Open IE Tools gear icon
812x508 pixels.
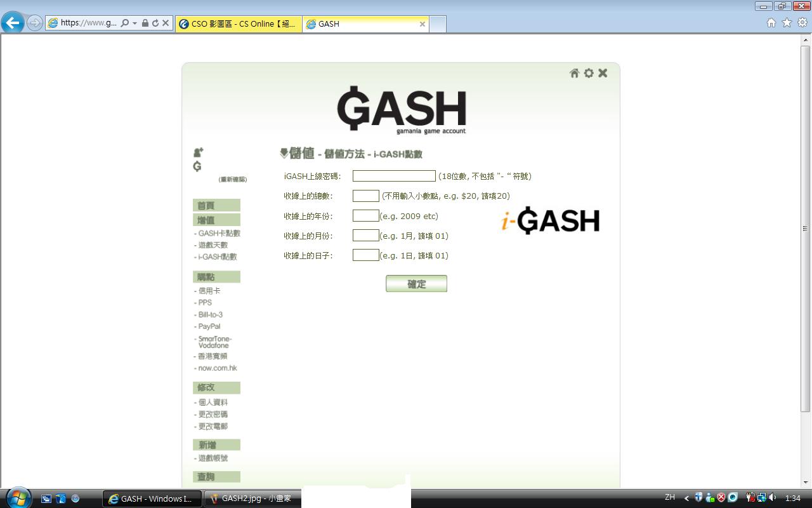802,23
